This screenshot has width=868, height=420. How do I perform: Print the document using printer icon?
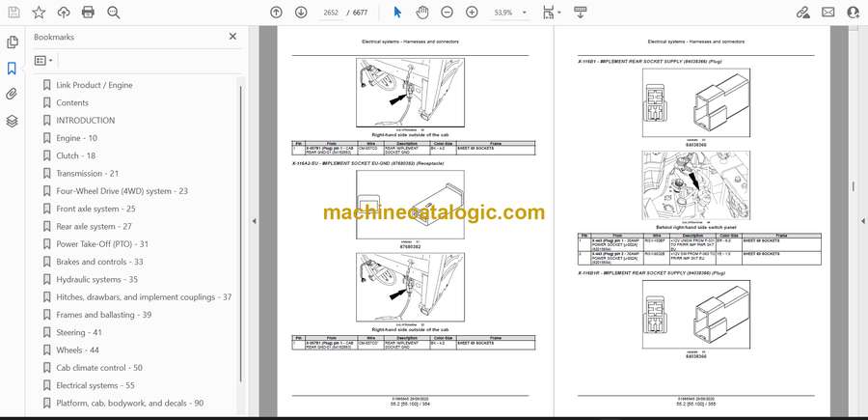pos(88,13)
